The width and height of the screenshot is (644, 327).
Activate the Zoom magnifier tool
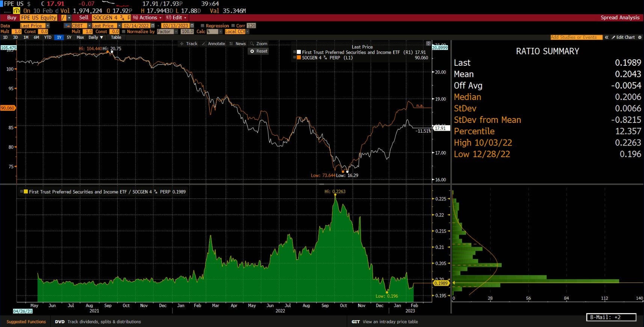(x=259, y=44)
